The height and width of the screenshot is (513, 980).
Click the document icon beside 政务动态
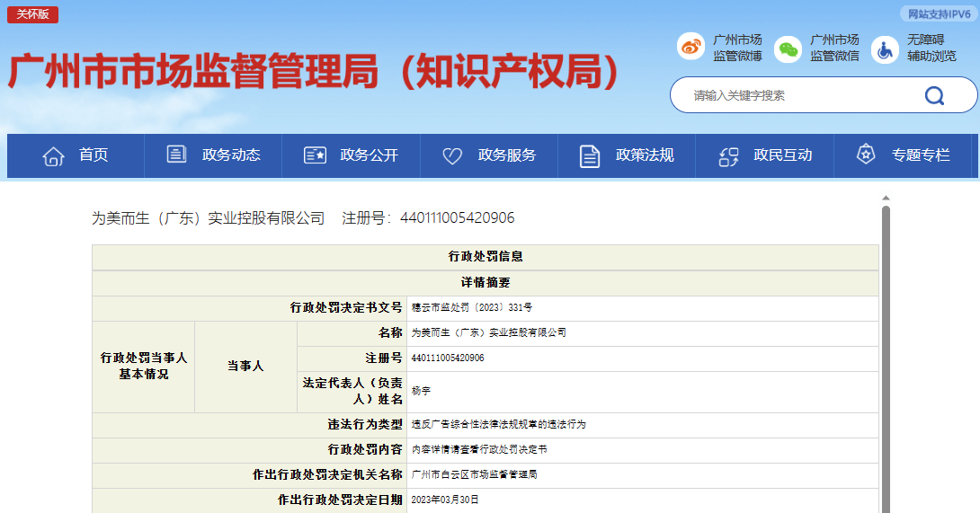(177, 155)
